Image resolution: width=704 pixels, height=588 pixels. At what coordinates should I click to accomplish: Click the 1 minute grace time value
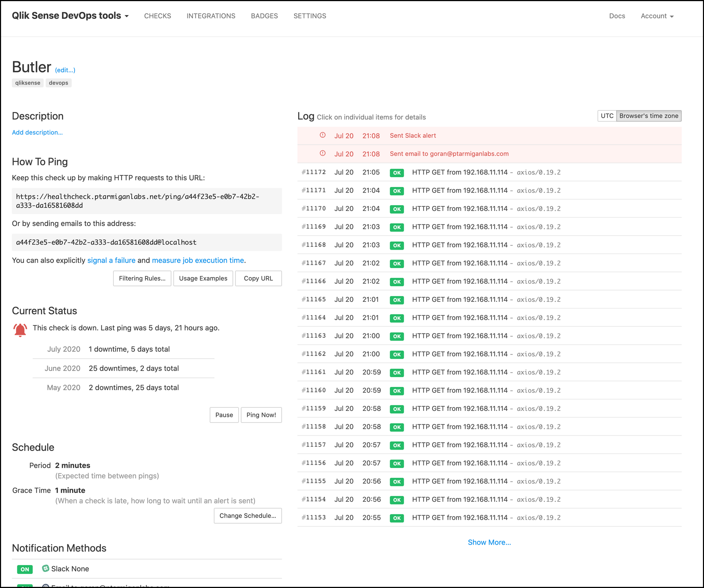70,490
